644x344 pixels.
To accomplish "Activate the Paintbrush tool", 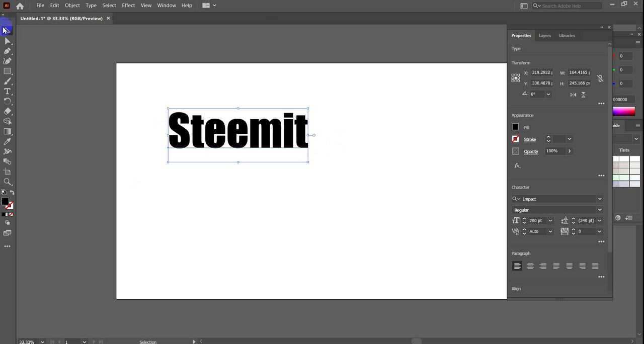I will pos(7,81).
